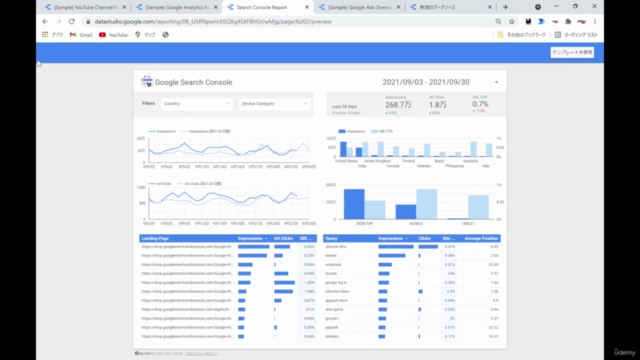Image resolution: width=640 pixels, height=360 pixels.
Task: Open the date range dropdown arrow
Action: [x=496, y=82]
